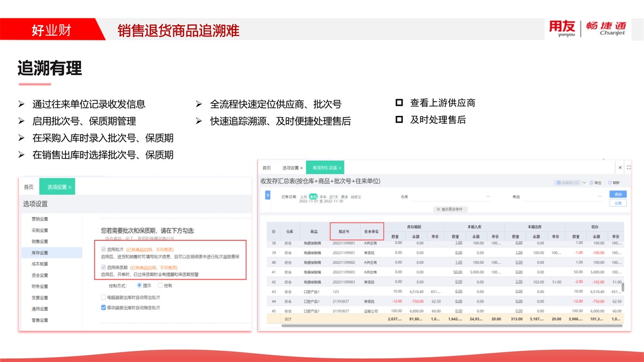This screenshot has width=644, height=362.
Task: Switch to the 首页 tab in report window
Action: pos(267,168)
